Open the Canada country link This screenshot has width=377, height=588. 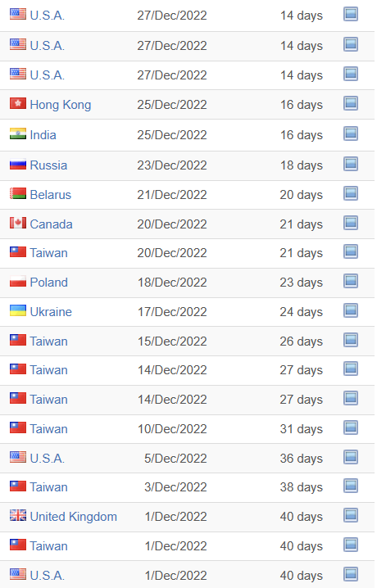coord(52,224)
